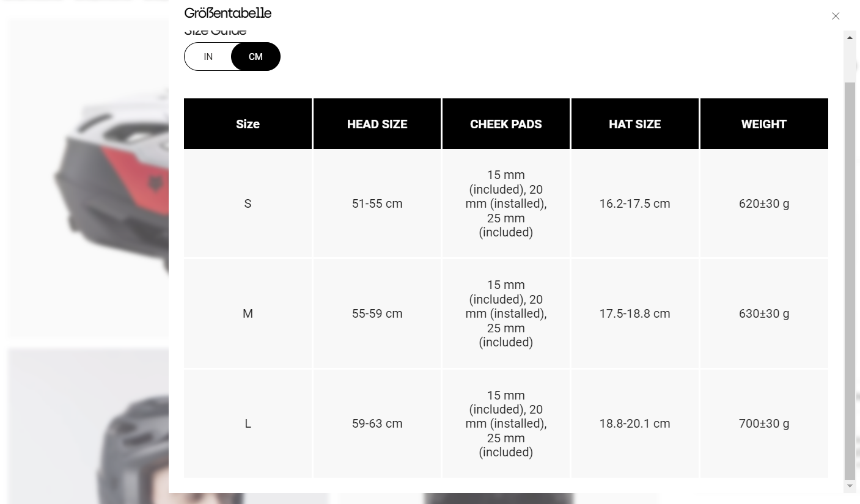Click the HEAD SIZE column header
The width and height of the screenshot is (860, 504).
tap(377, 124)
